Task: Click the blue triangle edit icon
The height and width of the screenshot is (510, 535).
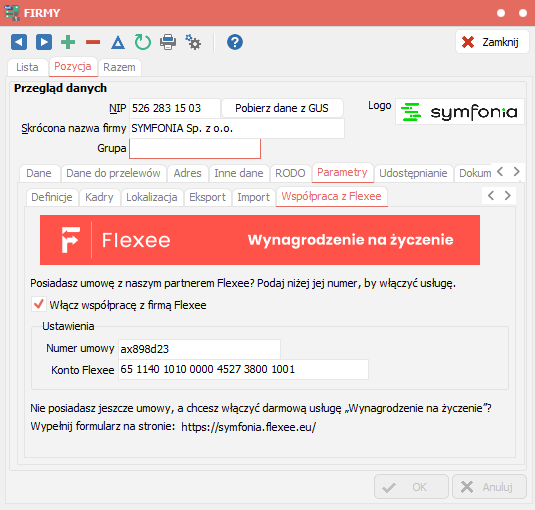Action: (x=118, y=43)
